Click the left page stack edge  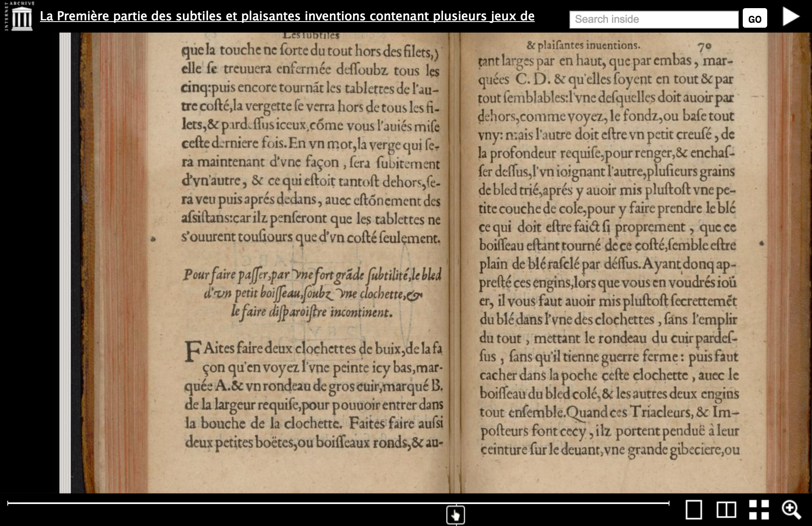point(65,263)
